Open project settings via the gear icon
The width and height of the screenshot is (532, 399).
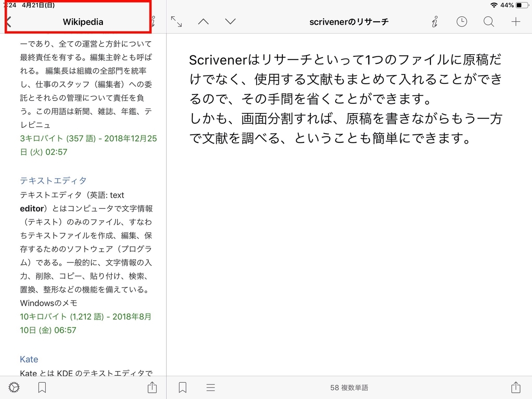(x=13, y=387)
